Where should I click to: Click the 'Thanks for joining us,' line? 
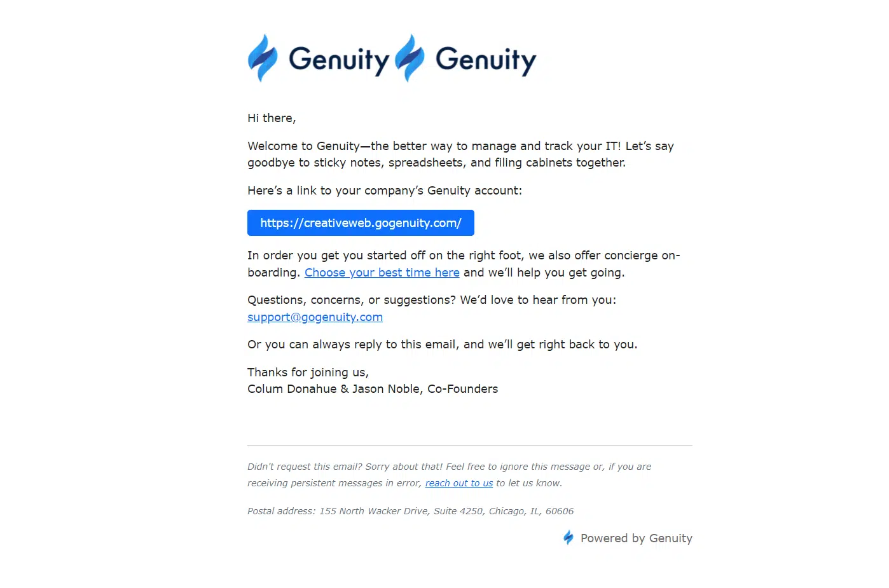[308, 373]
